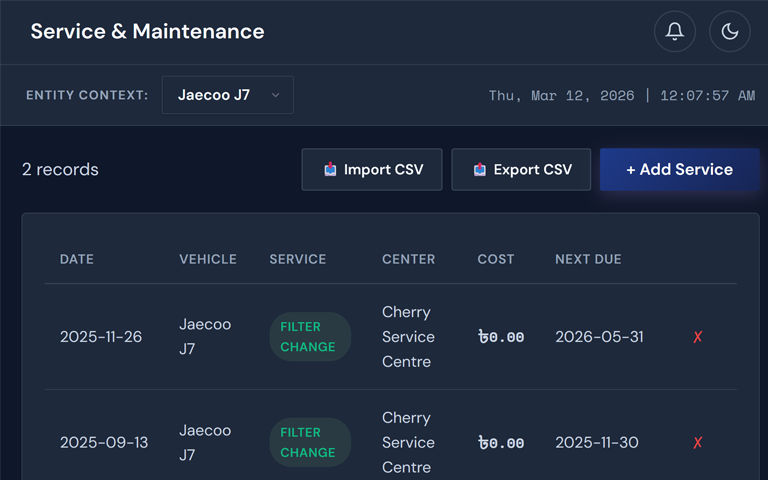Click Jaecoo J7 vehicle in the 2025-11-26 row
768x480 pixels.
click(205, 336)
